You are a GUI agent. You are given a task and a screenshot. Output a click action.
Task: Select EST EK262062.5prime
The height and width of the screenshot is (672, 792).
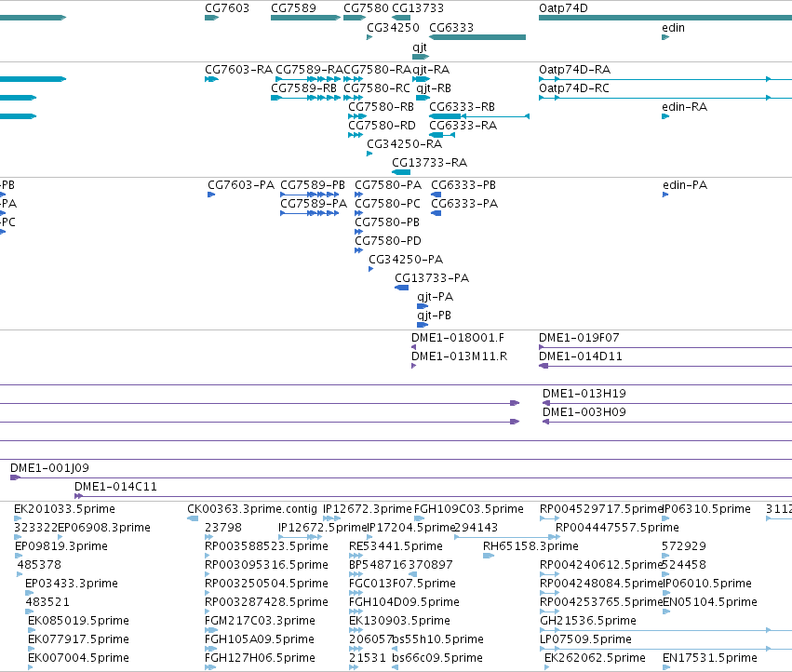pos(595,658)
